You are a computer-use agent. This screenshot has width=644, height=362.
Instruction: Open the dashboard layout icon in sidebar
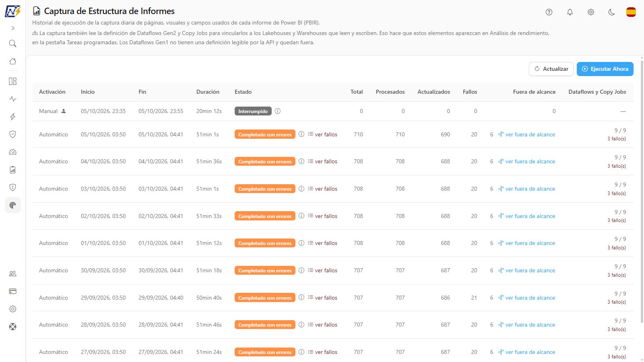13,81
